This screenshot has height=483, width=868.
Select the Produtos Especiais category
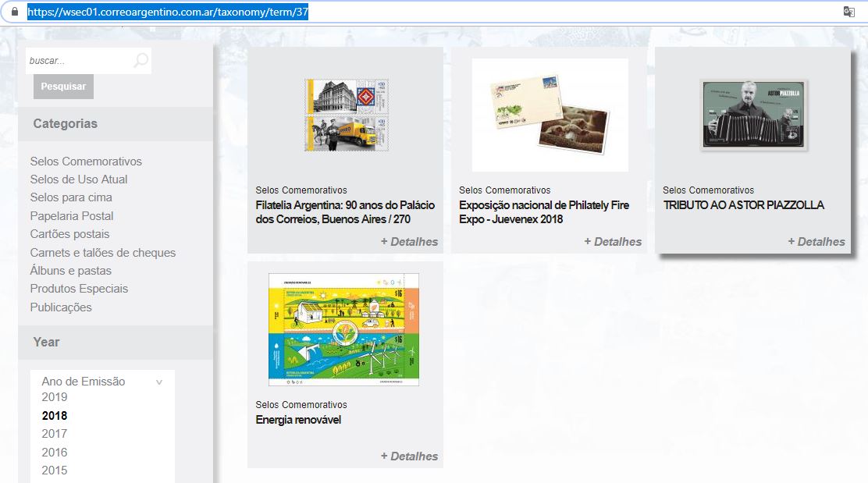(x=79, y=289)
